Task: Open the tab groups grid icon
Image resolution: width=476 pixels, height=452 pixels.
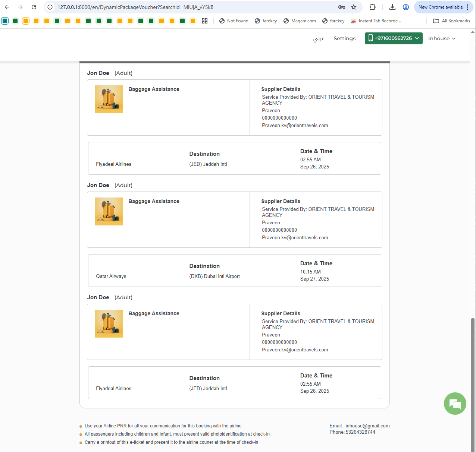Action: (205, 21)
